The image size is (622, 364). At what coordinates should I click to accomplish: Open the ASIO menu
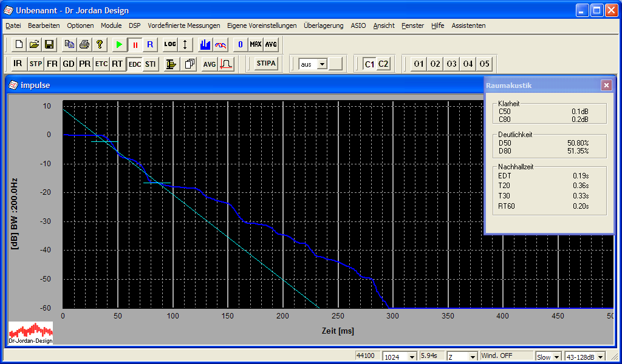[x=358, y=25]
